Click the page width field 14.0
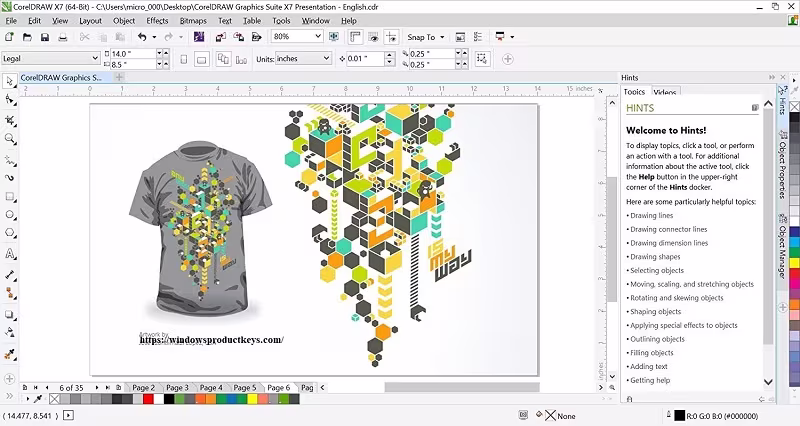Image resolution: width=800 pixels, height=426 pixels. 132,54
